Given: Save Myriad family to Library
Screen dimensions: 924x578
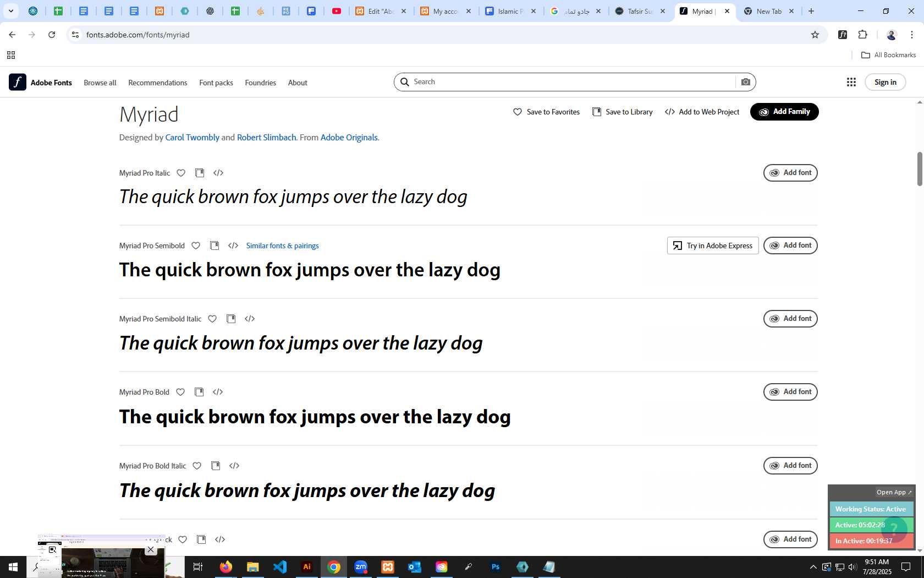Looking at the screenshot, I should pos(623,112).
